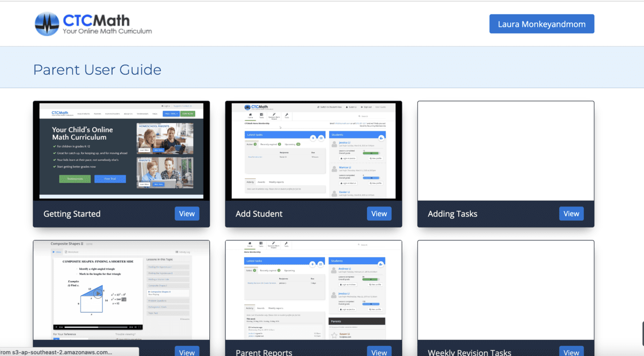Click View under the Composite Shapes thumbnail
The height and width of the screenshot is (356, 644).
[x=187, y=352]
